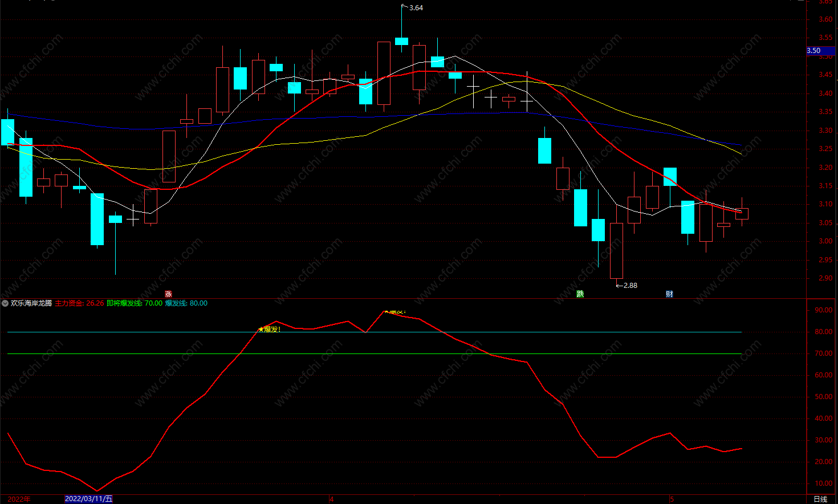838x504 pixels.
Task: Click the blue 财 event marker
Action: (670, 294)
